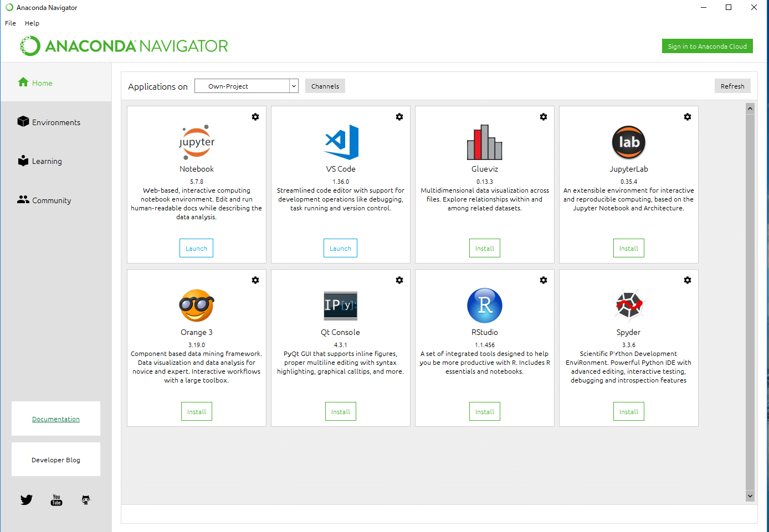Click the Community people icon

(x=23, y=199)
